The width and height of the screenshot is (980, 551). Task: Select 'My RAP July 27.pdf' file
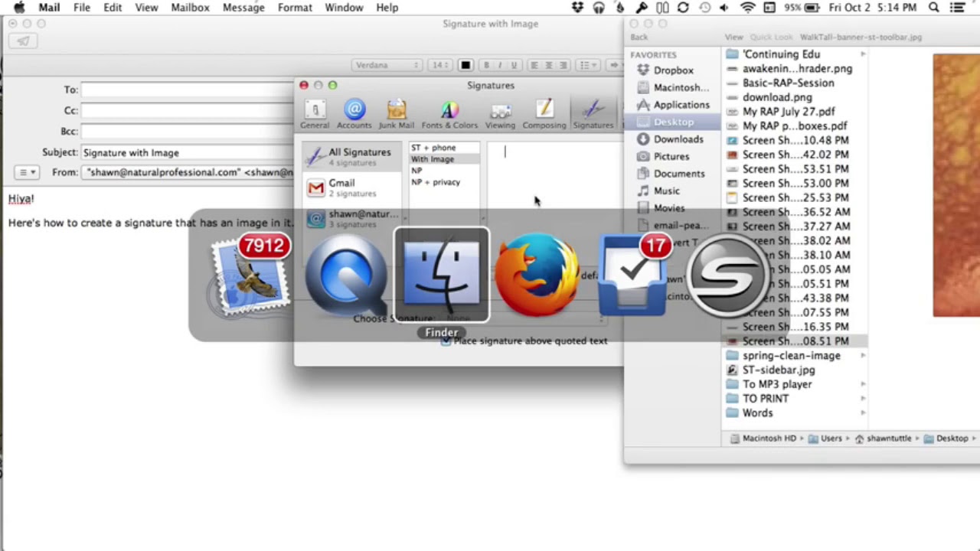789,112
